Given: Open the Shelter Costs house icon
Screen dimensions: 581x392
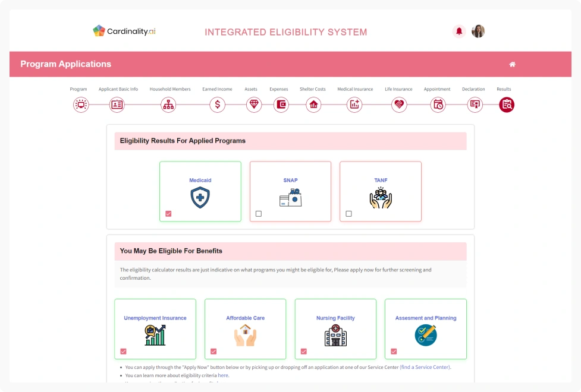Looking at the screenshot, I should coord(313,105).
